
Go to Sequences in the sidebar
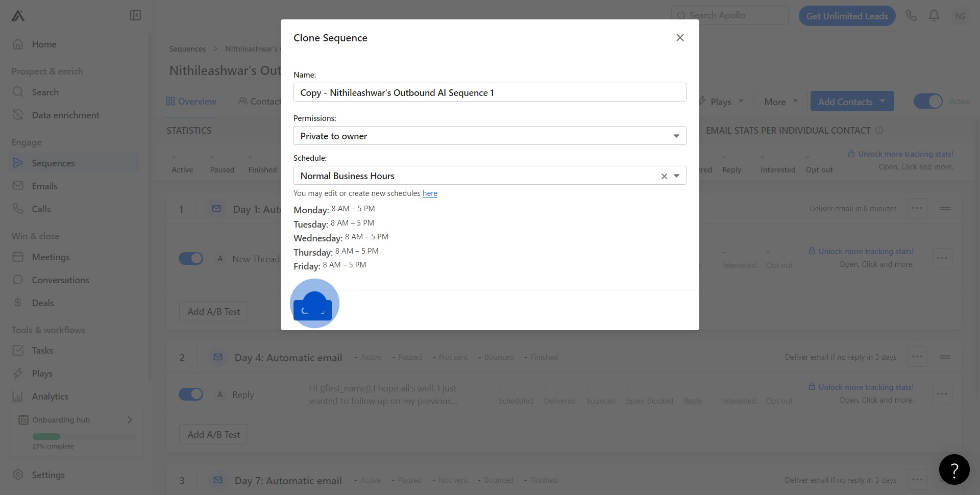point(53,163)
